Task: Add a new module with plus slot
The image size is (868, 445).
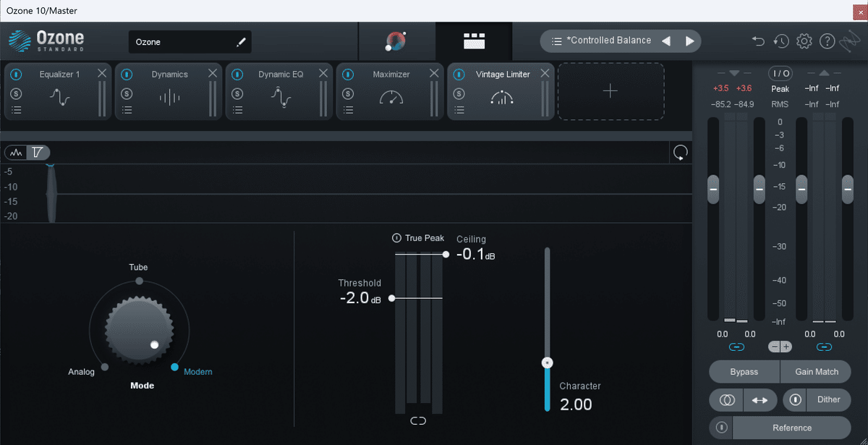Action: pos(610,91)
